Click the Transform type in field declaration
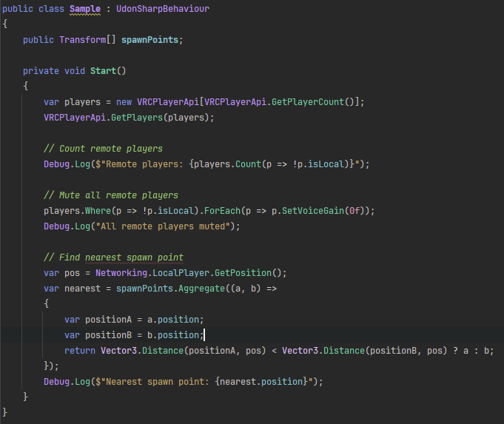 pyautogui.click(x=83, y=39)
